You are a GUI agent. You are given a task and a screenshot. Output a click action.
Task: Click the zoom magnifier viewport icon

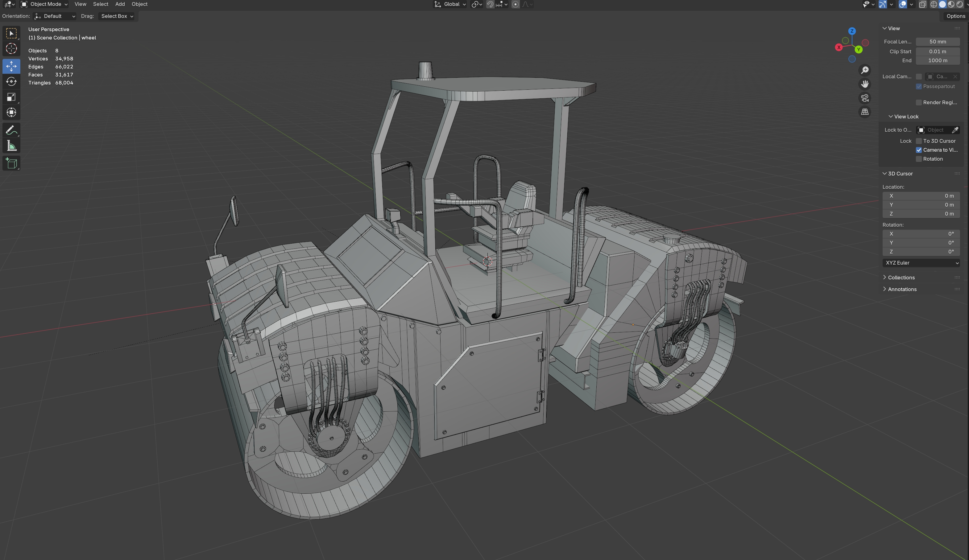pos(865,70)
